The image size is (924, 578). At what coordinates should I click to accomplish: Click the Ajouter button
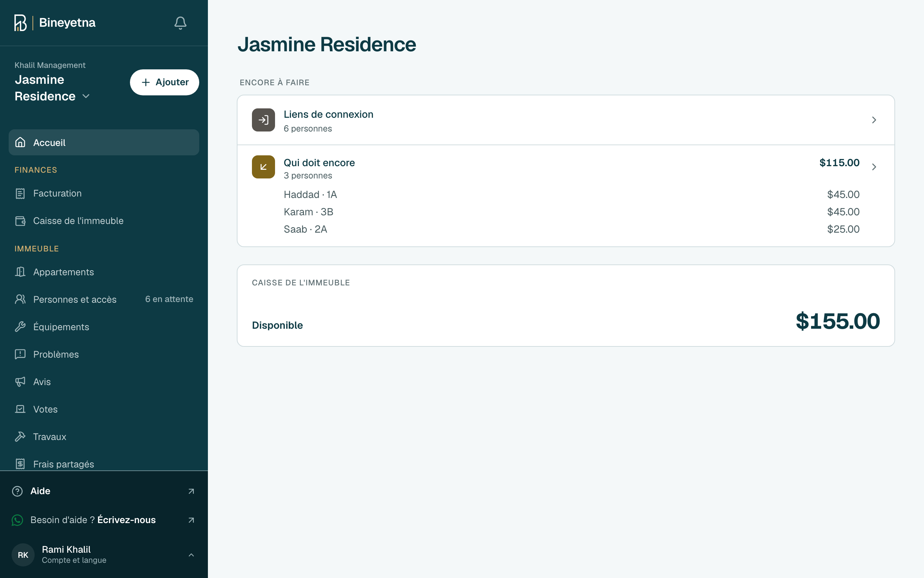point(165,82)
